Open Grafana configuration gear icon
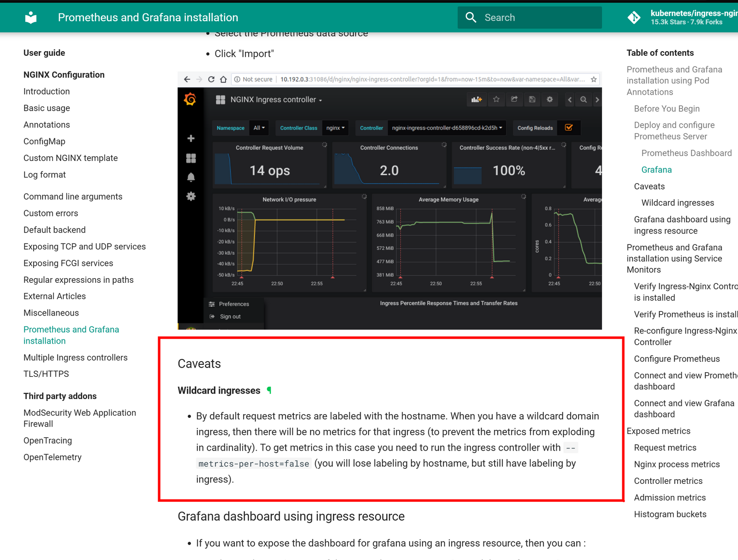 coord(190,196)
